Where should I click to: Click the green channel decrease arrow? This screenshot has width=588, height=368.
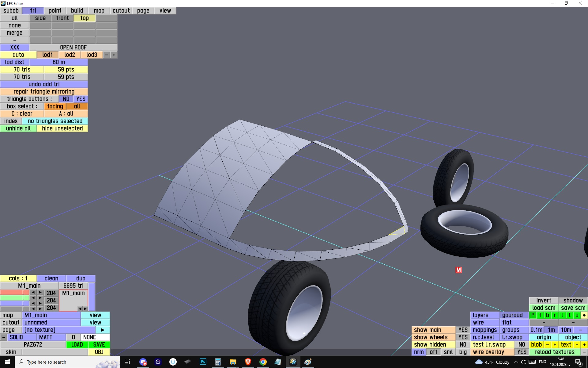(33, 298)
